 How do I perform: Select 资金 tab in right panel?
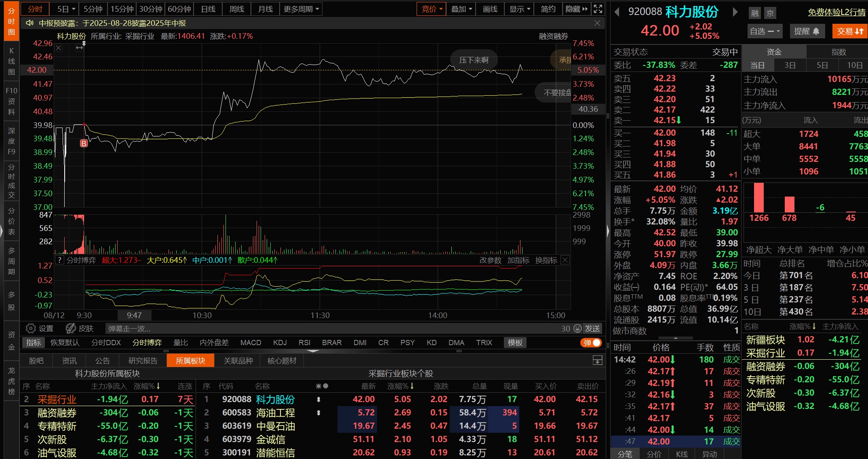(x=774, y=52)
